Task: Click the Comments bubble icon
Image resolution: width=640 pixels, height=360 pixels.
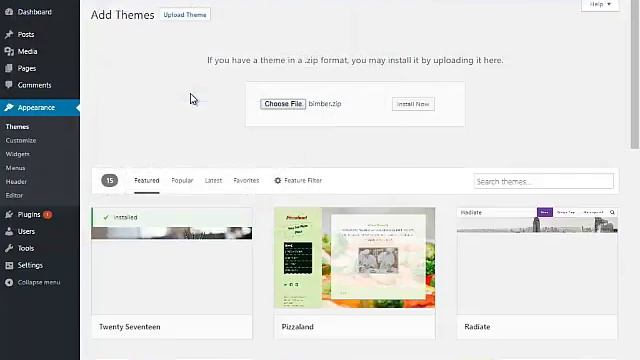Action: [x=9, y=85]
